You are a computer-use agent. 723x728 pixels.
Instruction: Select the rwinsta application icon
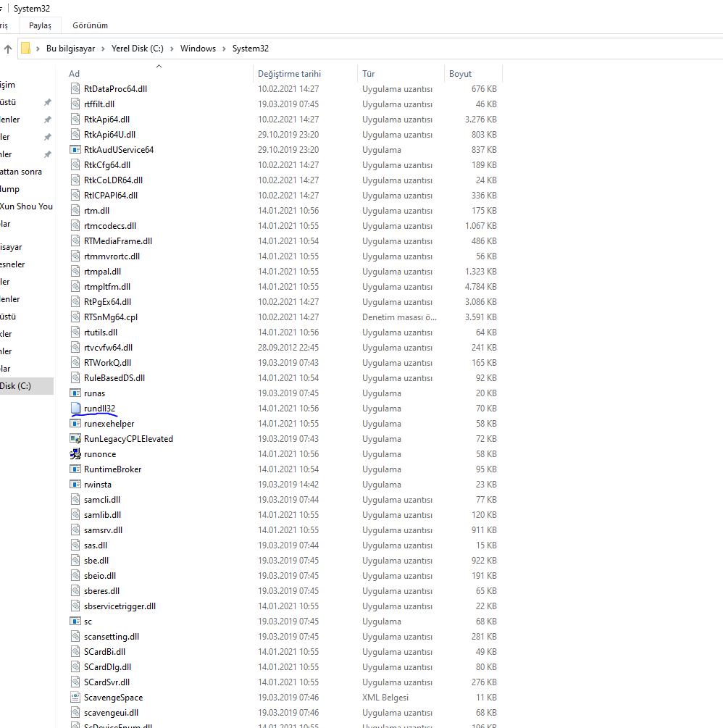click(x=75, y=485)
